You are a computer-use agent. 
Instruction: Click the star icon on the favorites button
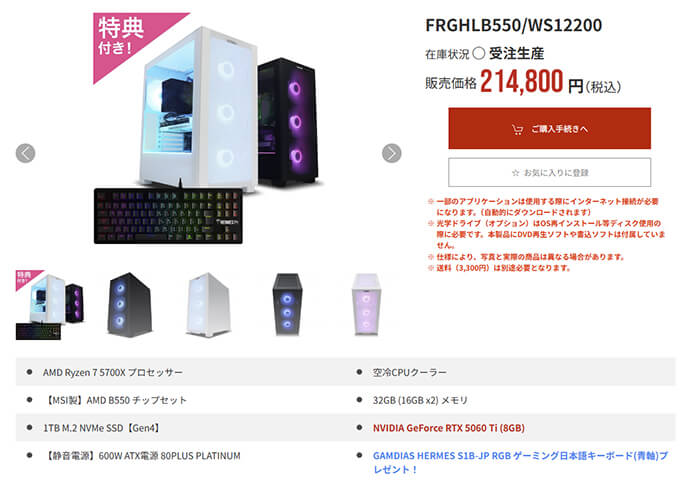tap(515, 173)
